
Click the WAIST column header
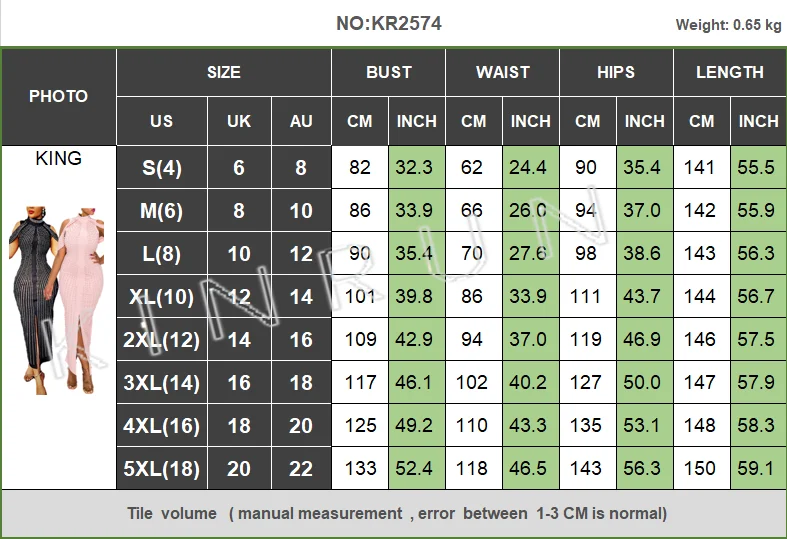coord(502,72)
